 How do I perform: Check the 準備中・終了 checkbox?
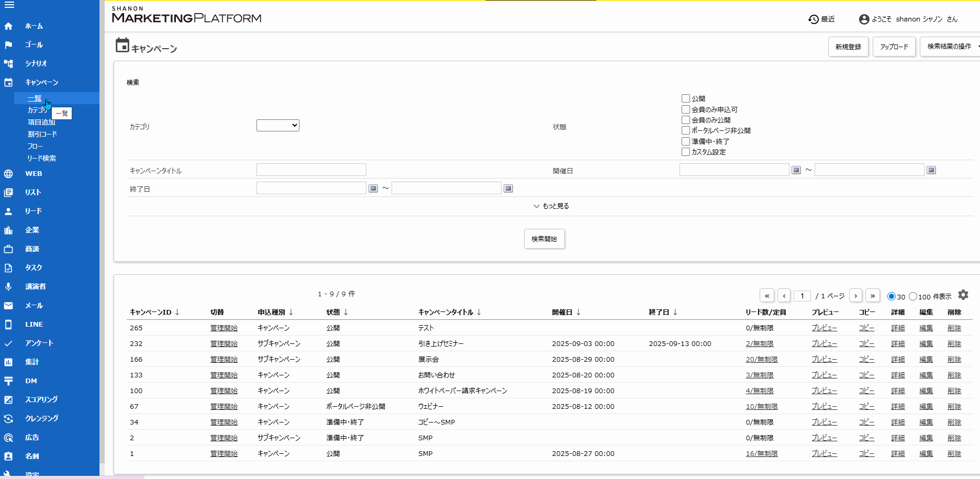[686, 141]
